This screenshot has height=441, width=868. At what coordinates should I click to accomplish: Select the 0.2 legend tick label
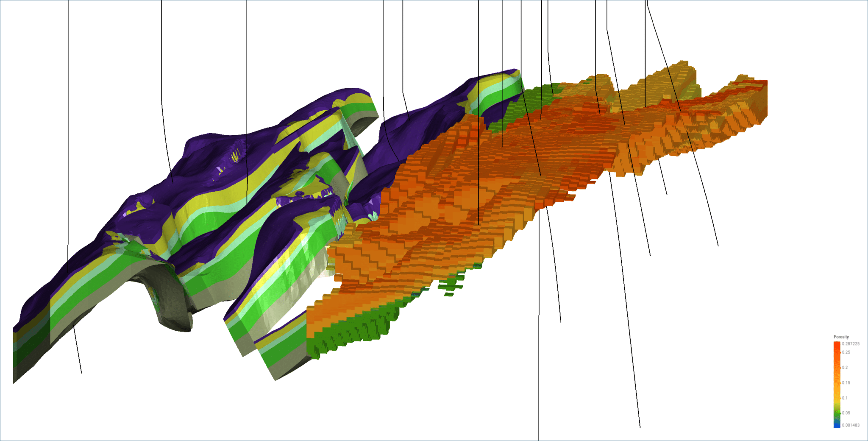845,368
